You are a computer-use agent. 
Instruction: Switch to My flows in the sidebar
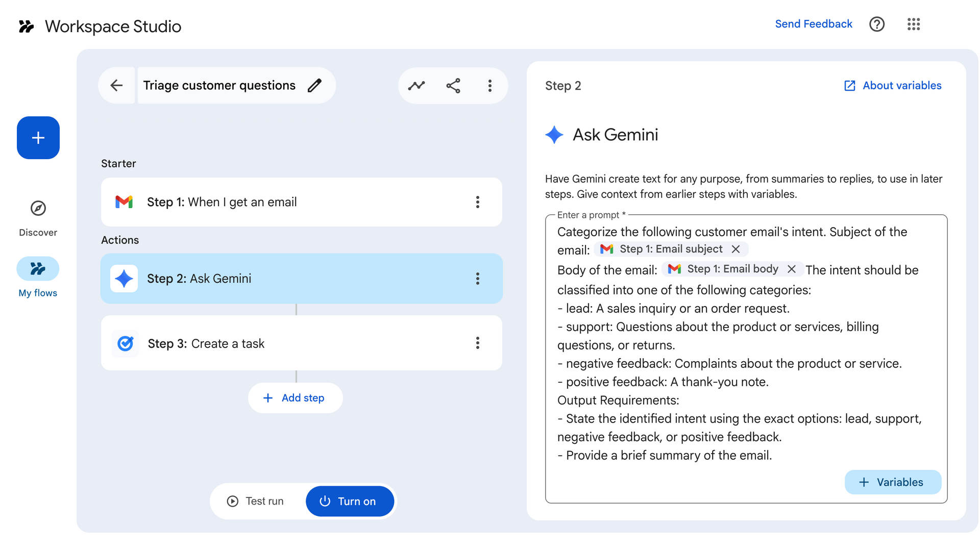point(38,268)
